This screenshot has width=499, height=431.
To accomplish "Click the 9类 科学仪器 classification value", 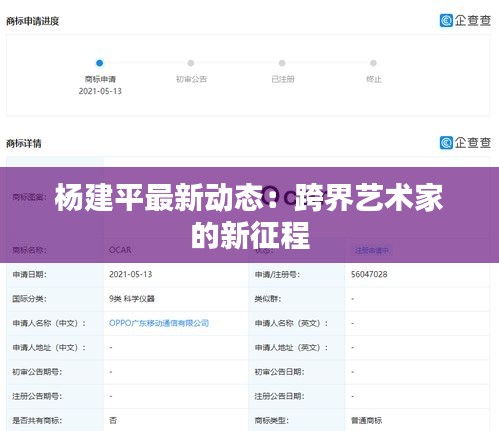I will (132, 299).
